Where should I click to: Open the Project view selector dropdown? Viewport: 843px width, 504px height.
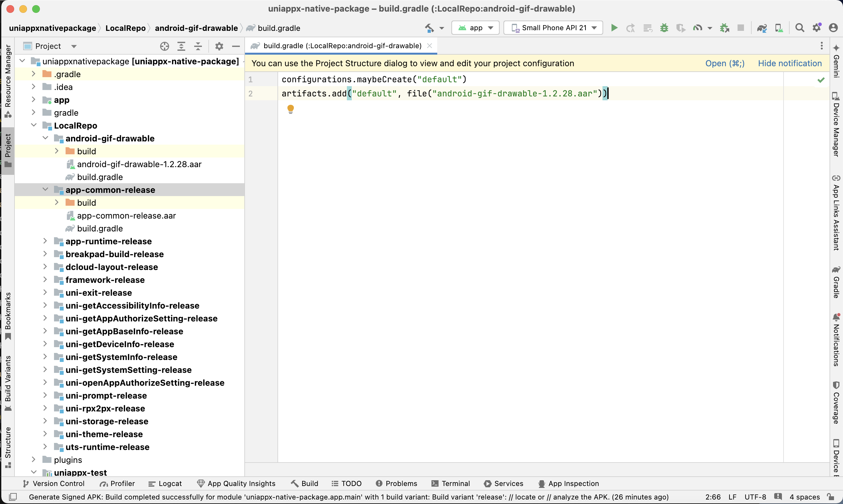click(x=50, y=46)
